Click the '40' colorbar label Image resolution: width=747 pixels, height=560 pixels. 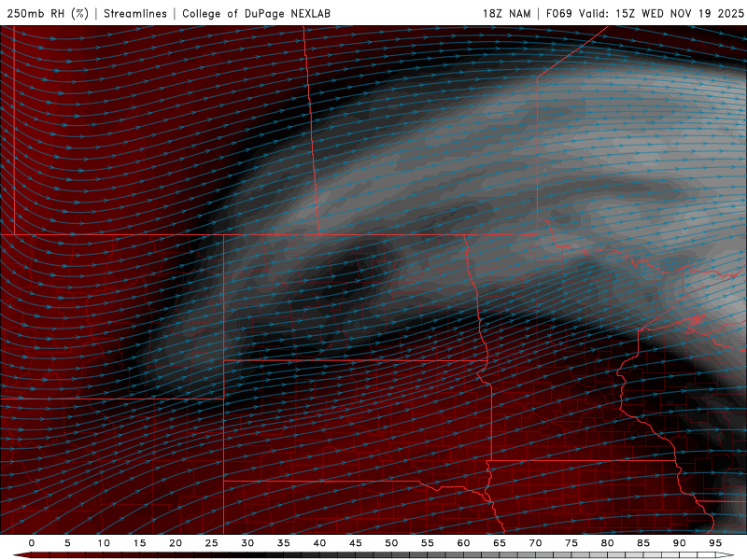pyautogui.click(x=319, y=543)
